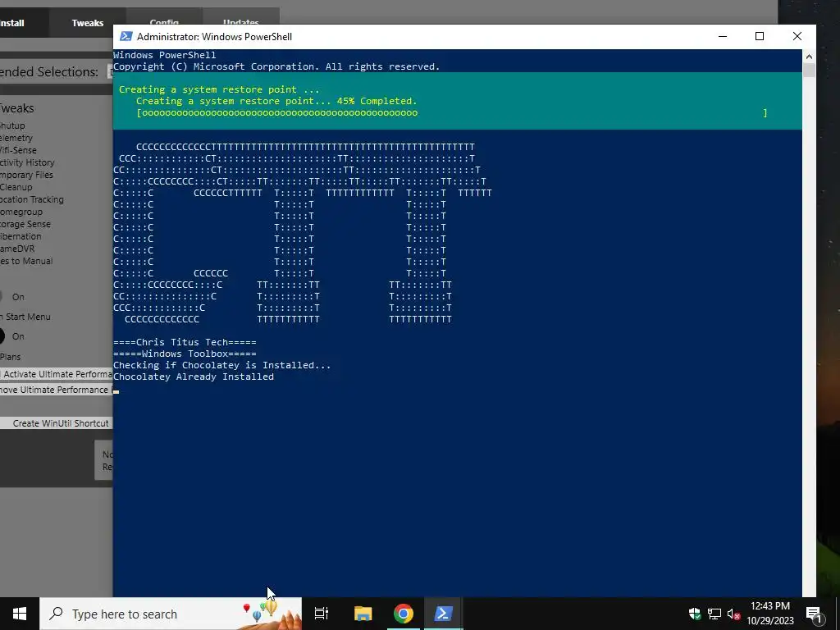Click the PowerShell icon in the title bar
840x630 pixels.
(x=126, y=36)
